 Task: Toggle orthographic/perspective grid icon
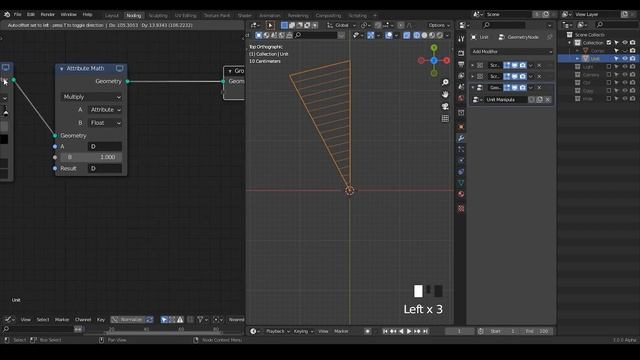pyautogui.click(x=445, y=119)
